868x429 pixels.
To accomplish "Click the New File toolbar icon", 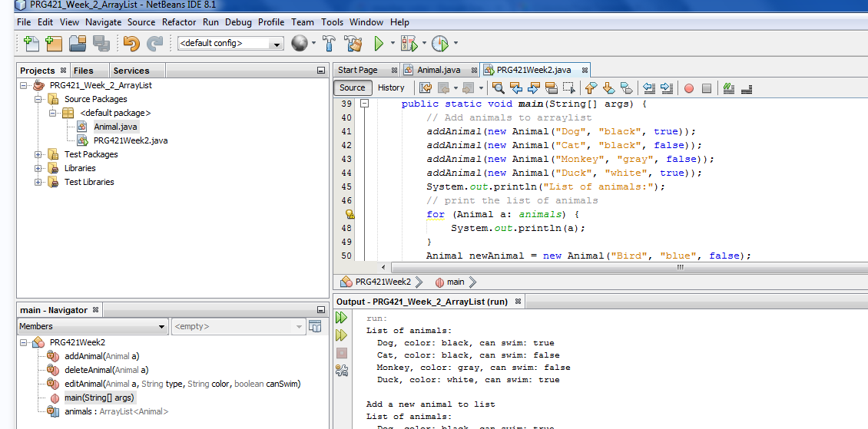I will [31, 43].
